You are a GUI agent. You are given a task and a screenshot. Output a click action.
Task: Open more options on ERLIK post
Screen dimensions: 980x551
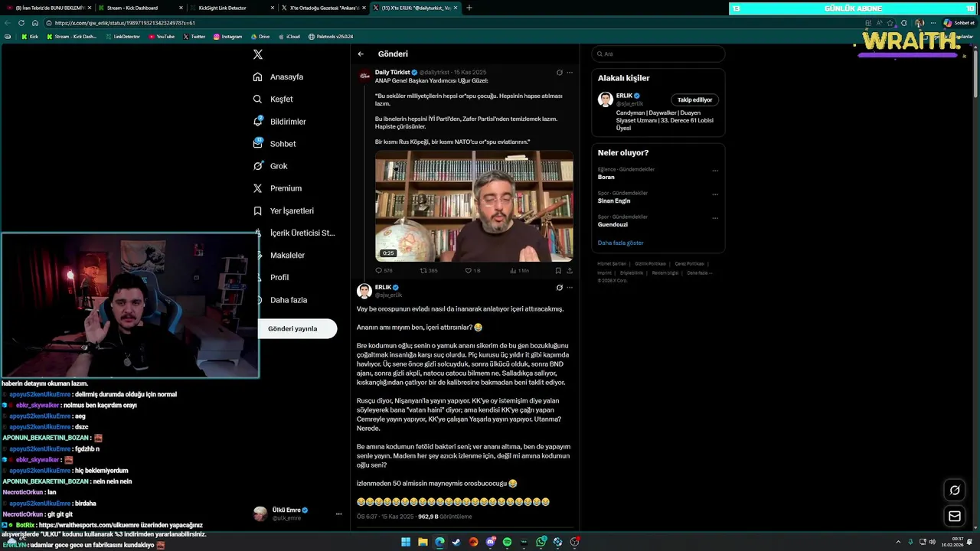tap(570, 288)
